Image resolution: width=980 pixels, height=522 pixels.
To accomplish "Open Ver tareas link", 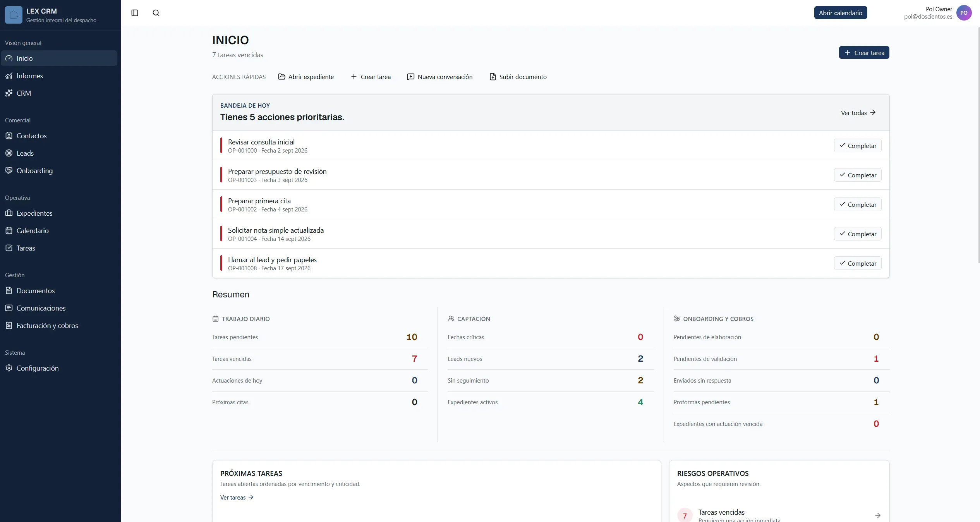I will tap(237, 497).
